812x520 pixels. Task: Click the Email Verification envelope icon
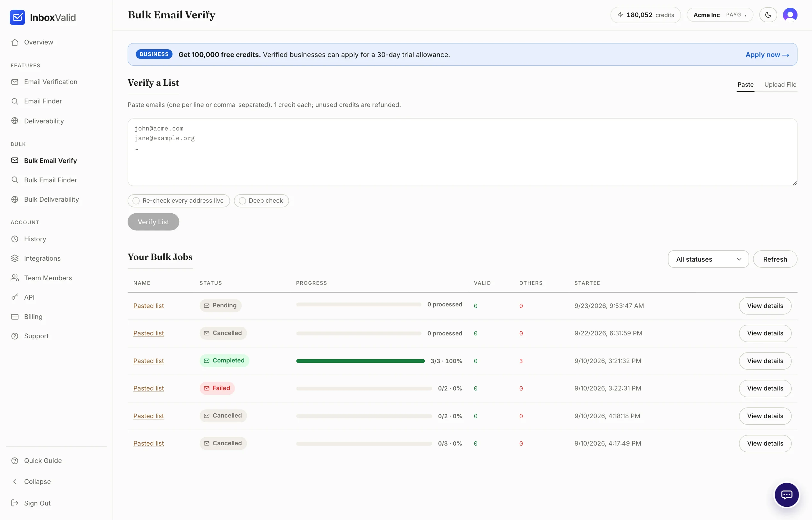click(15, 82)
